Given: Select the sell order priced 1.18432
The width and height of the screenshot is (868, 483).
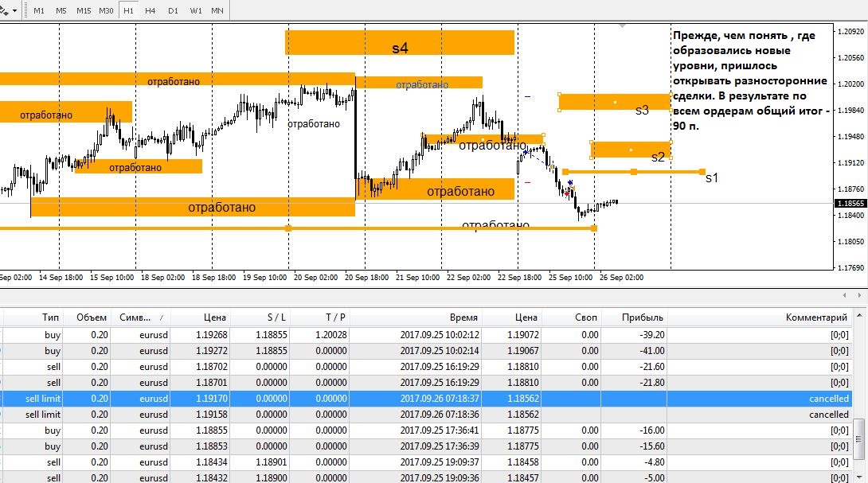Looking at the screenshot, I should pyautogui.click(x=426, y=478).
